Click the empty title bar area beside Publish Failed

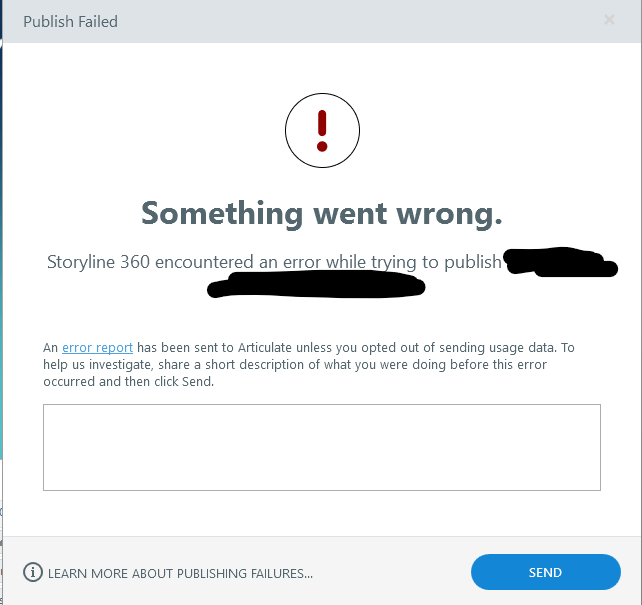coord(350,21)
